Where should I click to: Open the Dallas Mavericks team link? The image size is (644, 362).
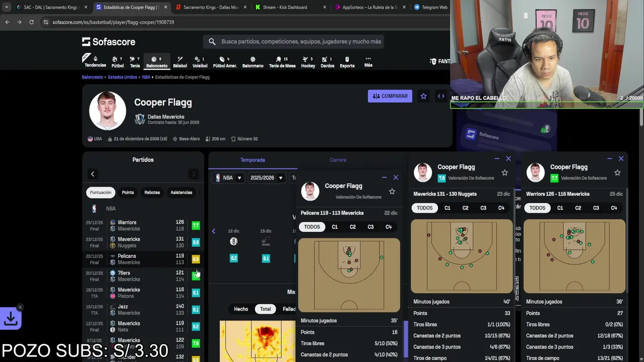(166, 117)
